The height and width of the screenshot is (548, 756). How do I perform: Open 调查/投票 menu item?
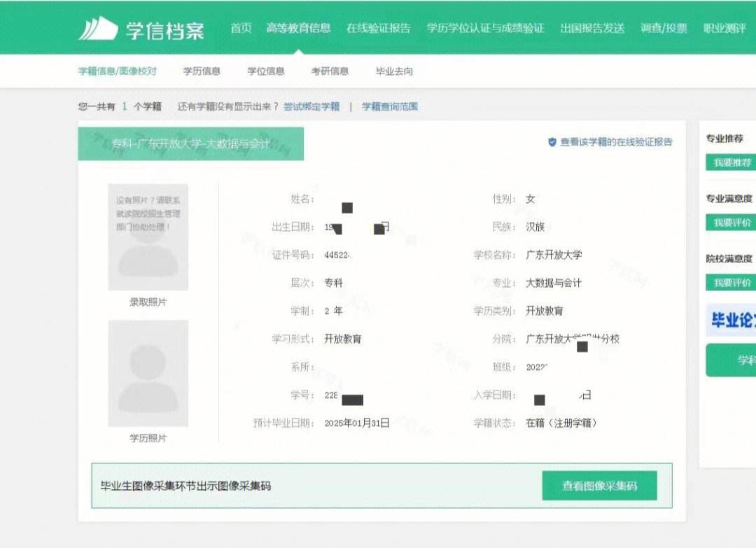click(x=664, y=28)
